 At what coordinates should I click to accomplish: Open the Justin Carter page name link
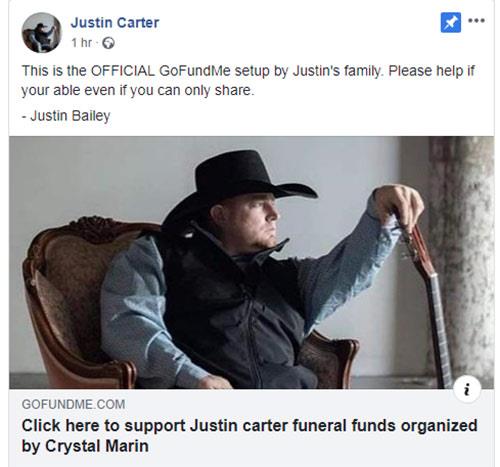[115, 23]
